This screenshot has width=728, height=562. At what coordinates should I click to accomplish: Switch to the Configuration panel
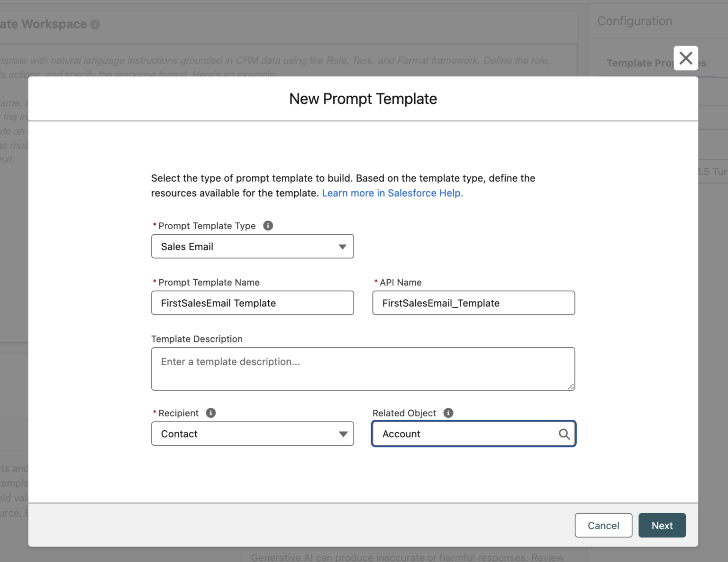(x=635, y=21)
